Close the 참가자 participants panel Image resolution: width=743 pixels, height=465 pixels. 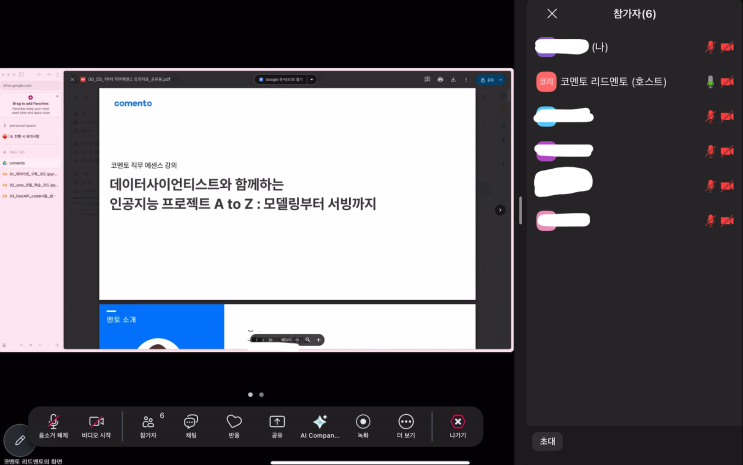[552, 13]
